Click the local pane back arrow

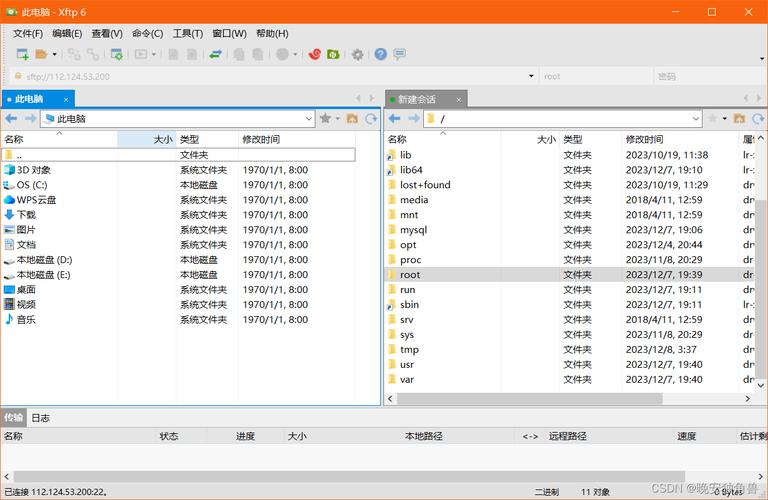click(x=11, y=119)
